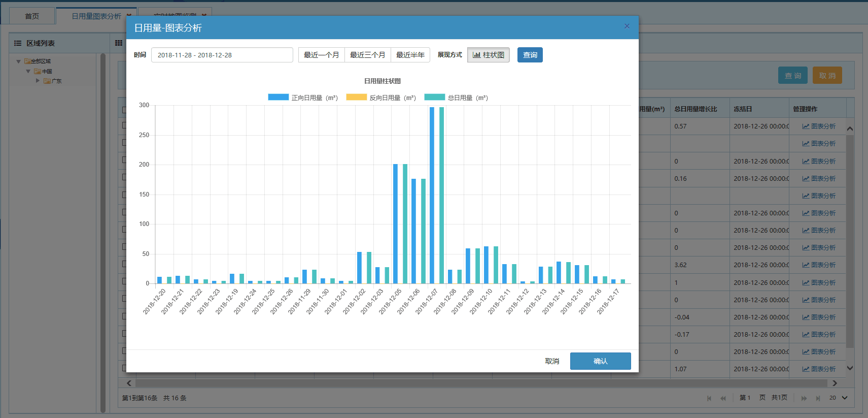868x418 pixels.
Task: Open 图表分析 for the -0.04 row
Action: (x=819, y=317)
